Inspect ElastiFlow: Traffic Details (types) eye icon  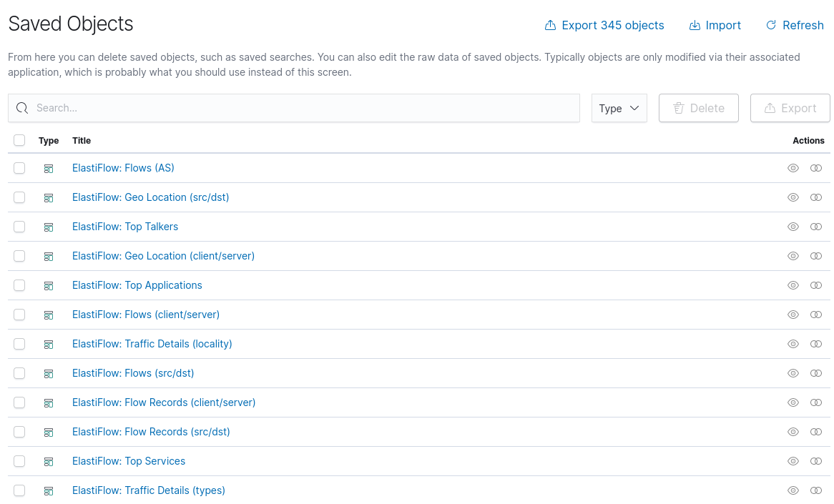click(x=793, y=490)
